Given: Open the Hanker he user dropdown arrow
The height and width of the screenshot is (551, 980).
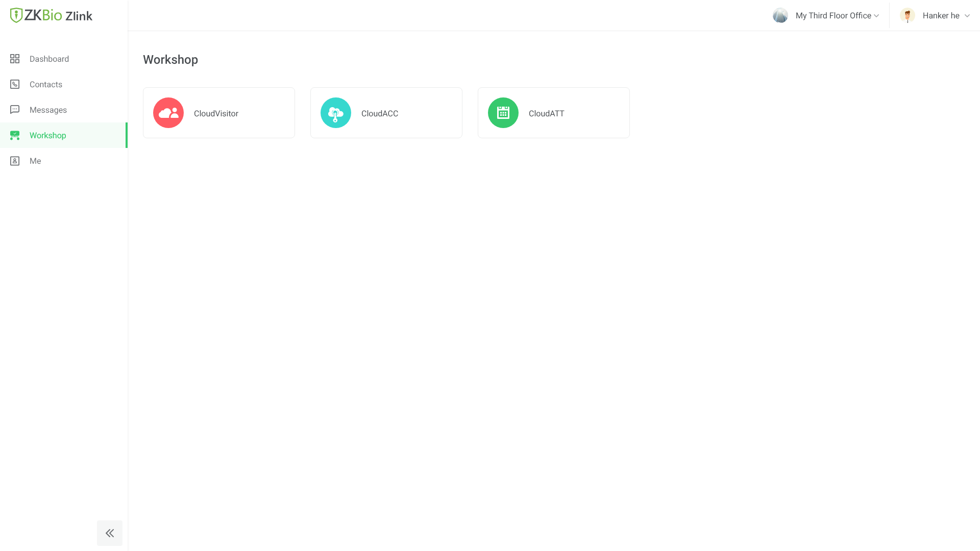Looking at the screenshot, I should click(967, 16).
